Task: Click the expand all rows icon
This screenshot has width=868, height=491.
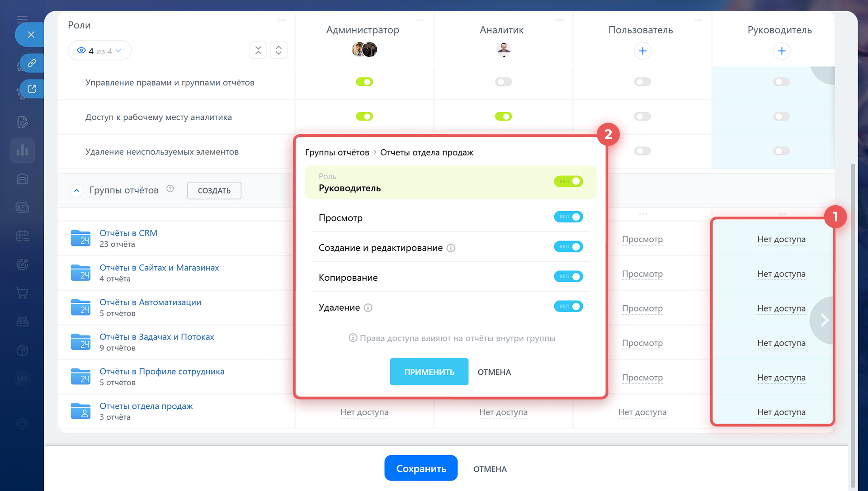Action: tap(278, 50)
